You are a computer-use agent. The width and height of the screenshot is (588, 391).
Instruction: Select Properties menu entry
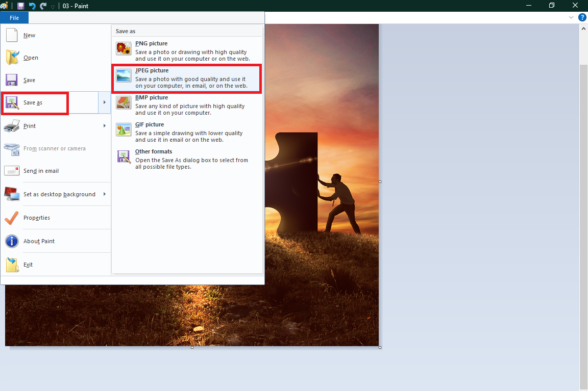tap(56, 218)
